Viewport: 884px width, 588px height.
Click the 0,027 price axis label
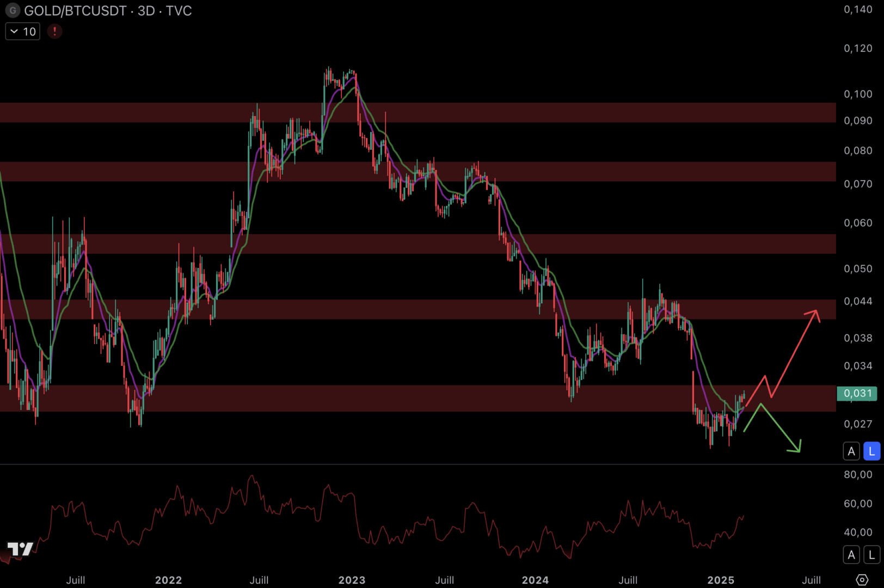[x=858, y=424]
